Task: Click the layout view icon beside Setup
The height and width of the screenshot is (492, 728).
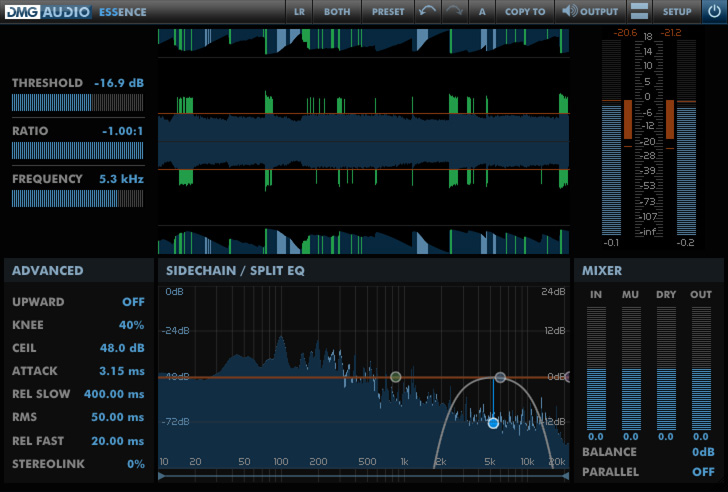Action: point(639,12)
